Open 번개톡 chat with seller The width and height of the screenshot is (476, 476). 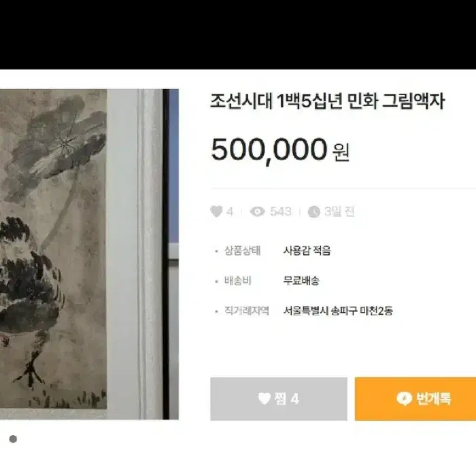coord(415,399)
